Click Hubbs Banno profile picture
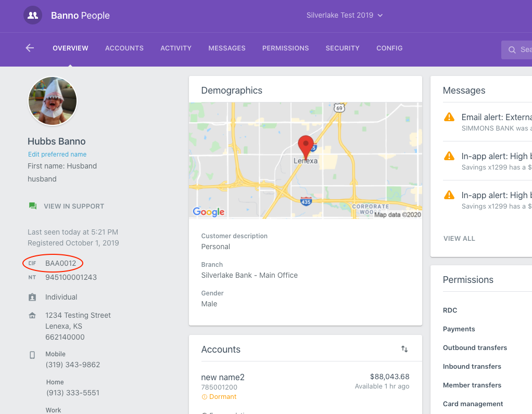532x414 pixels. pos(53,101)
